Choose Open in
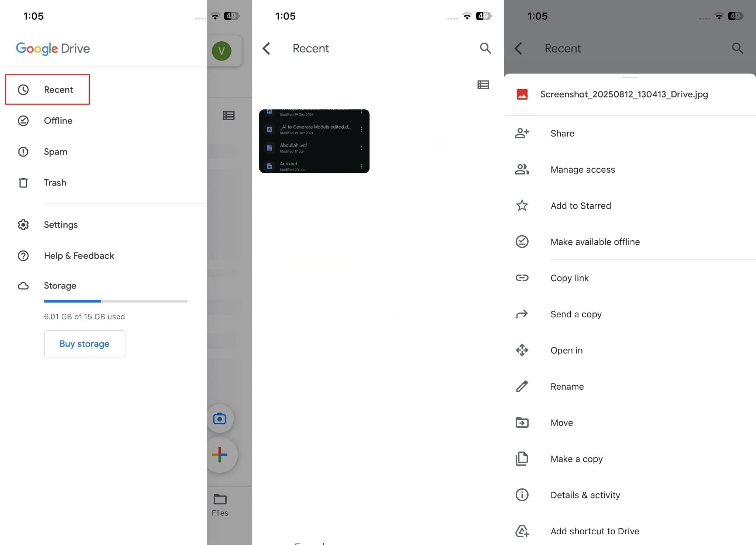The height and width of the screenshot is (545, 756). (x=630, y=350)
